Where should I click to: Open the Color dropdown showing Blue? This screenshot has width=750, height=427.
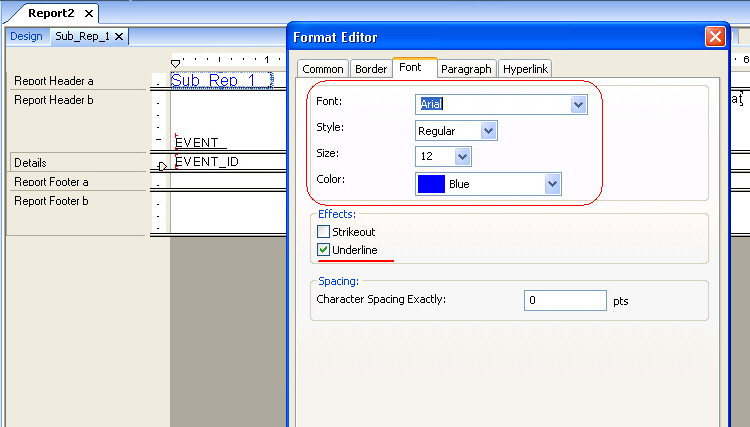(551, 184)
